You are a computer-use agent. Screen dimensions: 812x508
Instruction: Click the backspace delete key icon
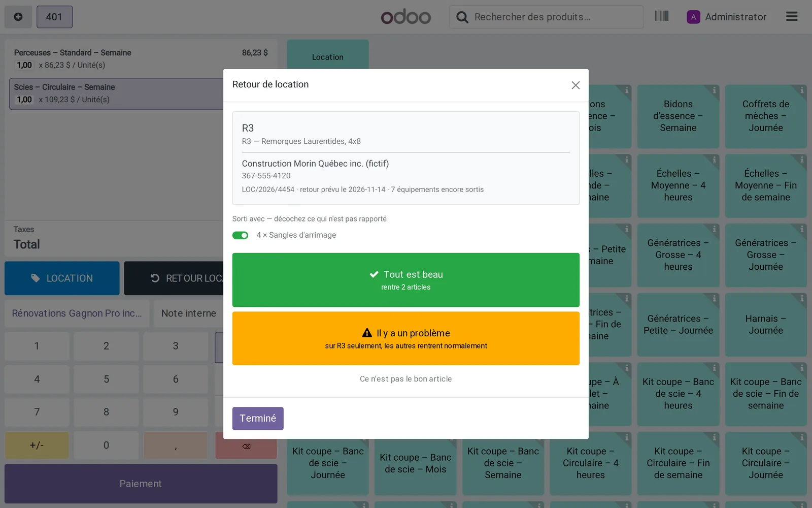246,446
